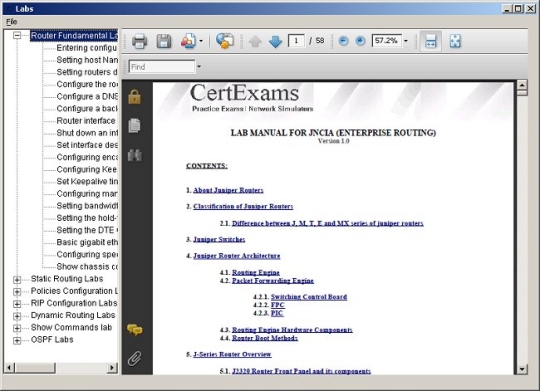Select Static Routing Labs item
Image resolution: width=540 pixels, height=391 pixels.
(x=67, y=279)
